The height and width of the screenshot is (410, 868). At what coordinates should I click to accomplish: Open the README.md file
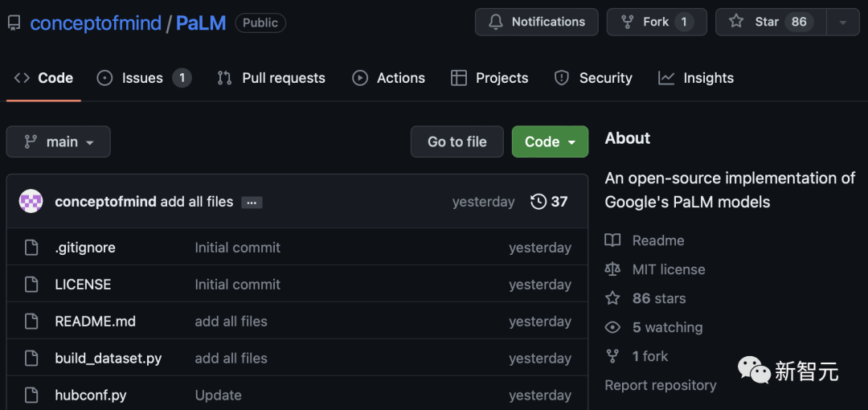(x=95, y=322)
